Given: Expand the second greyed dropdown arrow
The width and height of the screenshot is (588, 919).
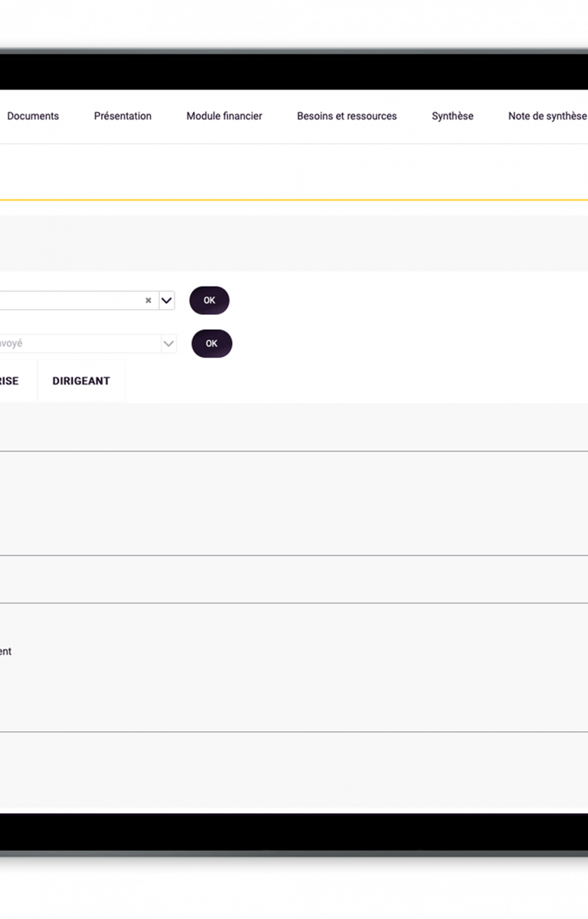Looking at the screenshot, I should coord(168,344).
